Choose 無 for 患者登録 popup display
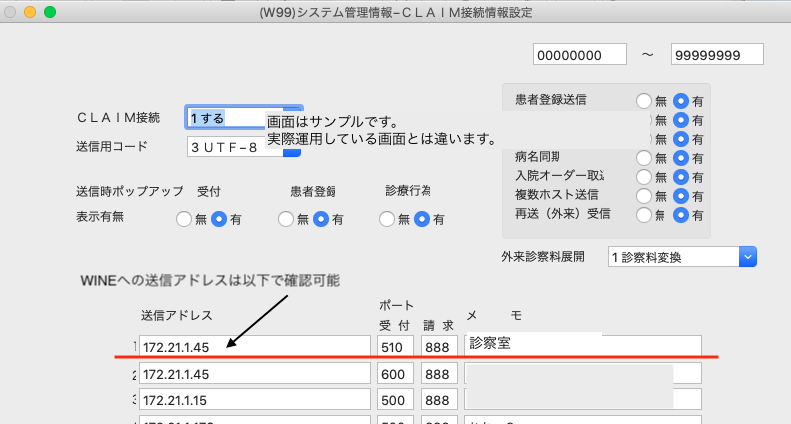The image size is (791, 424). click(x=286, y=219)
